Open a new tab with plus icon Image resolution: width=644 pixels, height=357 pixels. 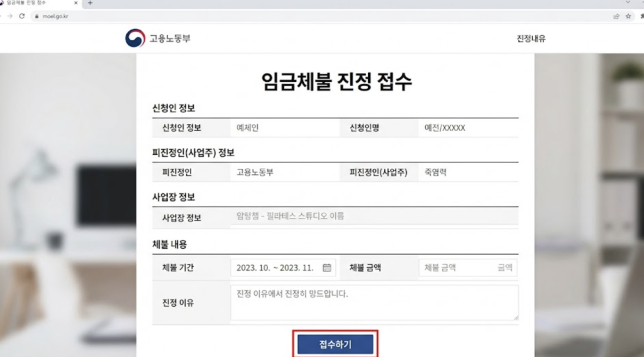coord(90,3)
